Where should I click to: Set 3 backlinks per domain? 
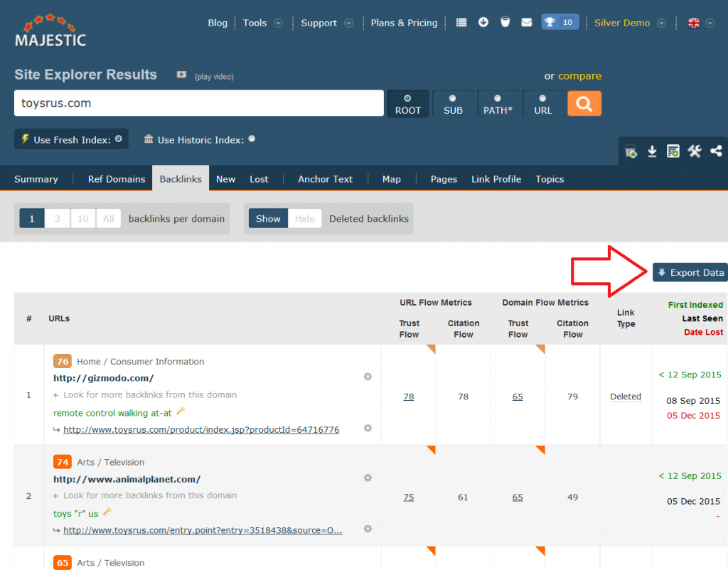tap(57, 218)
